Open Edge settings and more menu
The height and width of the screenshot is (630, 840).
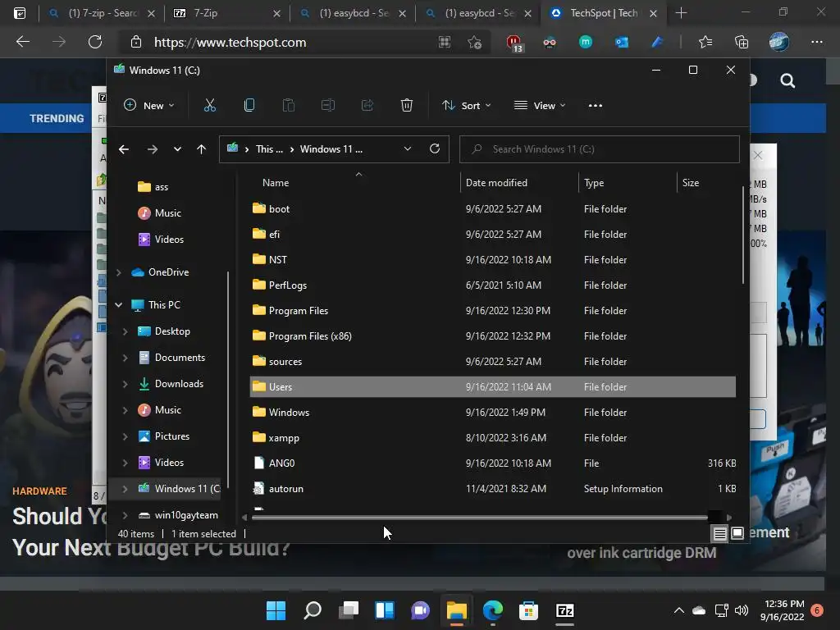pyautogui.click(x=817, y=43)
